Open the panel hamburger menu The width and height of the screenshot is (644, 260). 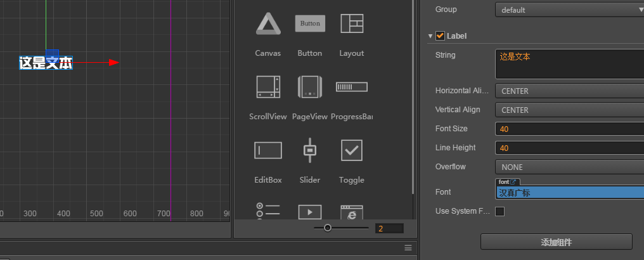pos(408,248)
